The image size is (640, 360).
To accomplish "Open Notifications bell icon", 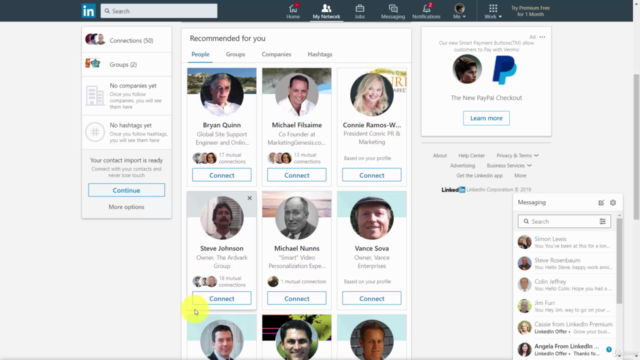I will (426, 11).
